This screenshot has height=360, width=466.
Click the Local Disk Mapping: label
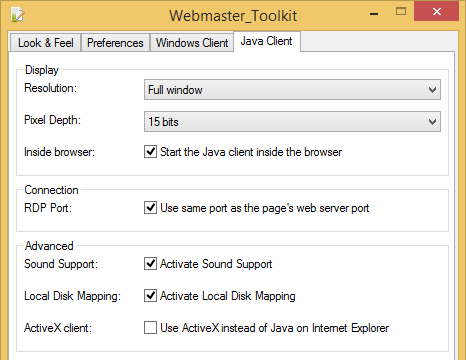coord(72,296)
